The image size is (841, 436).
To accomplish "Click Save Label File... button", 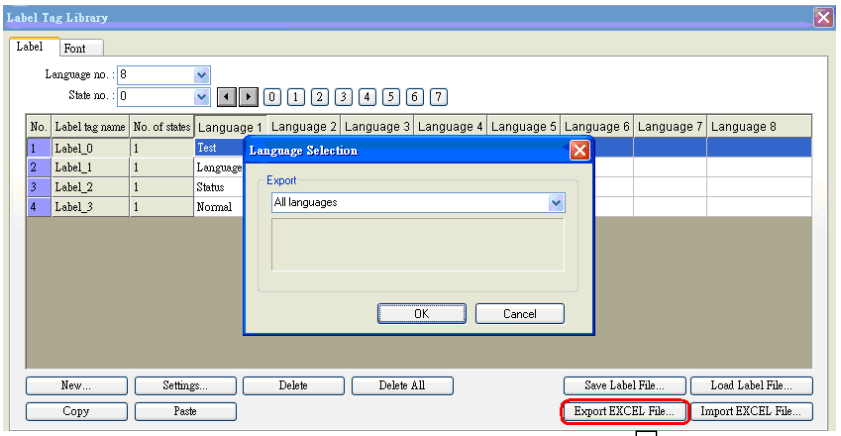I will click(x=624, y=386).
